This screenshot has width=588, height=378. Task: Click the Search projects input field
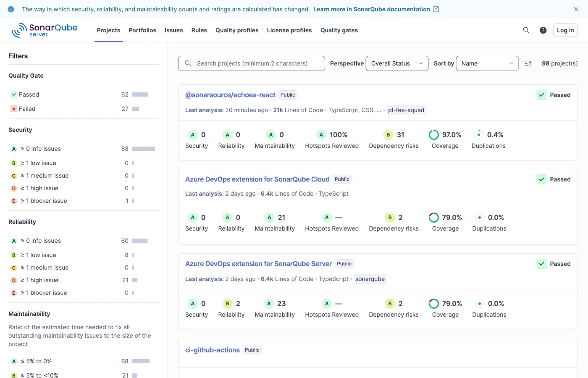[251, 63]
